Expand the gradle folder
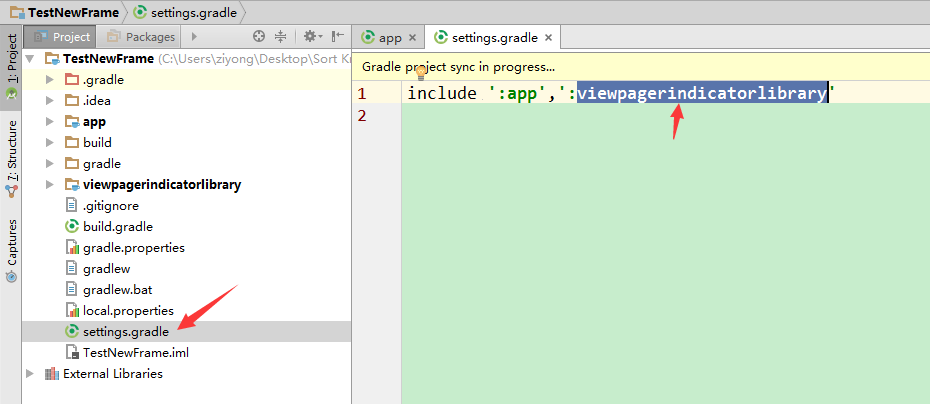 pyautogui.click(x=50, y=164)
